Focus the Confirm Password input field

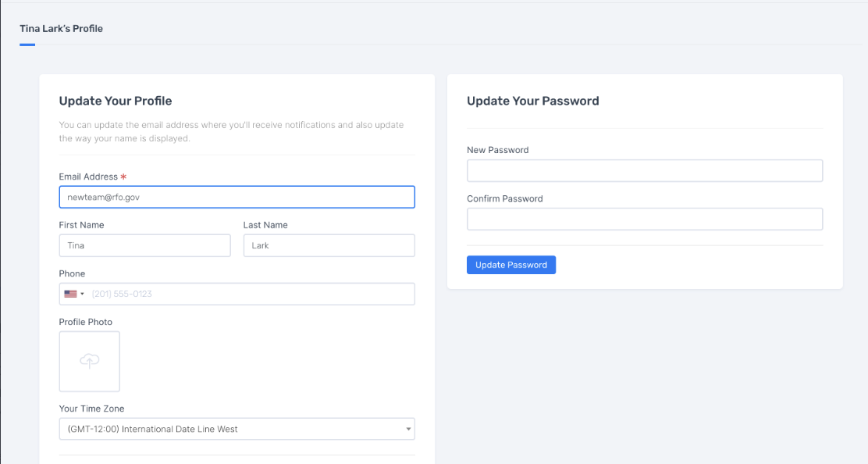(645, 220)
